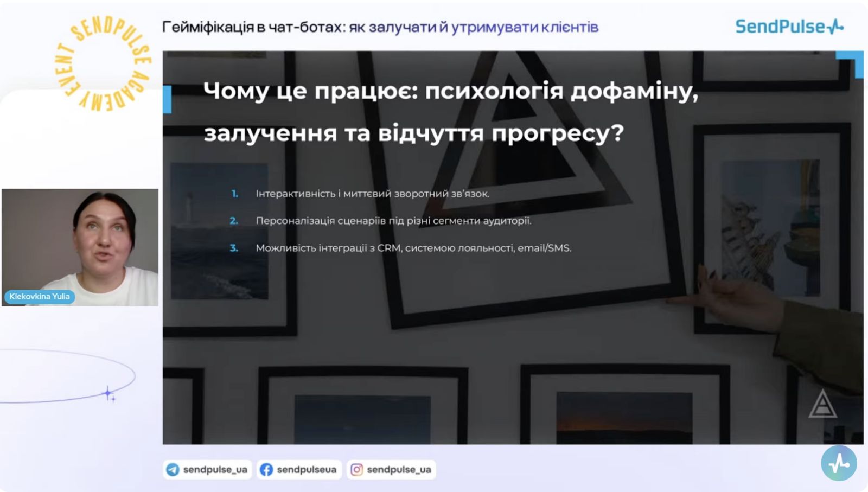
Task: Select bullet two about Персоналізація сценаріїв
Action: (x=393, y=221)
